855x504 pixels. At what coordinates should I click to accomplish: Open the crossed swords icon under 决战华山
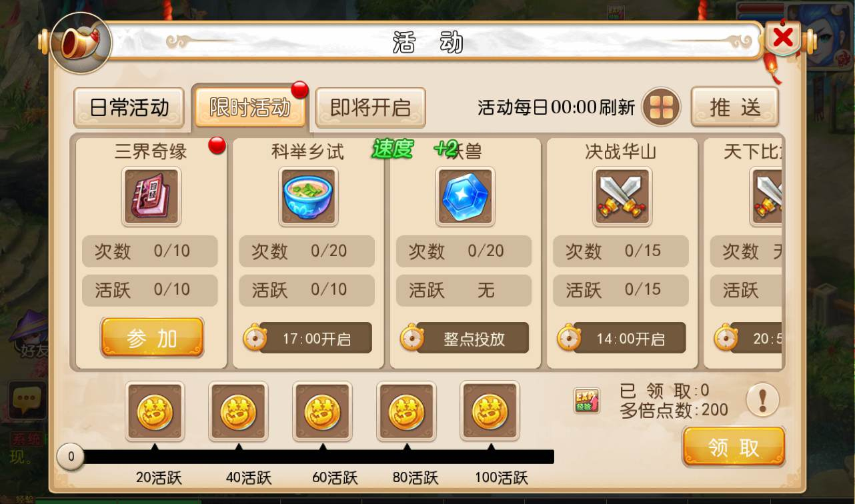[x=622, y=196]
